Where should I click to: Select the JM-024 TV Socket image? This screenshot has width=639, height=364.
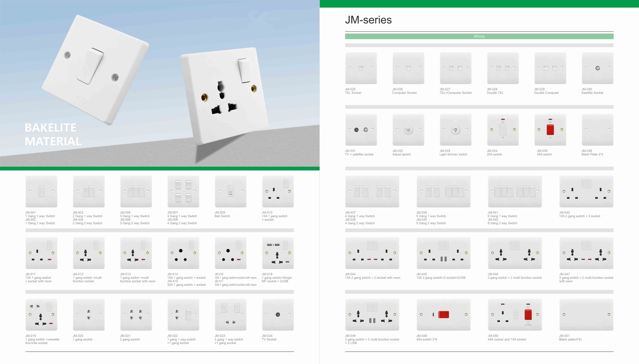278,314
